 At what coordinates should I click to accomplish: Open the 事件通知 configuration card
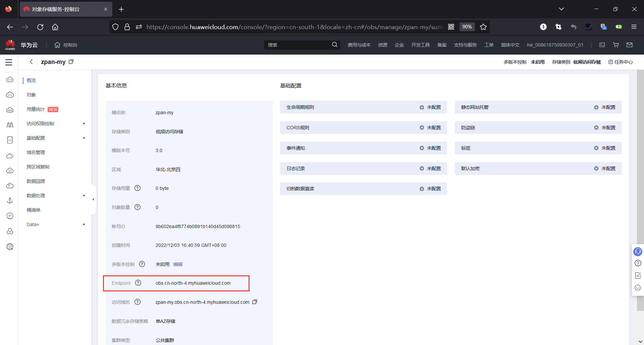[x=364, y=148]
